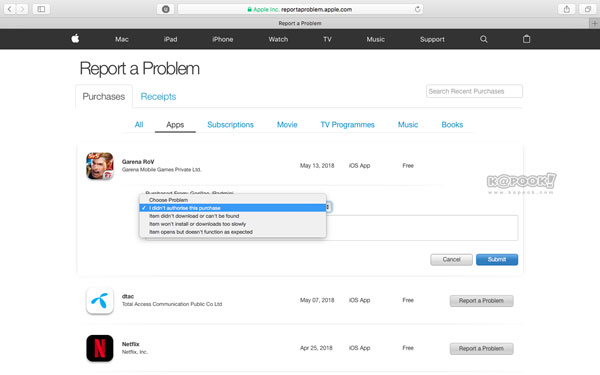
Task: Open Music in the Apple navigation bar
Action: [375, 39]
